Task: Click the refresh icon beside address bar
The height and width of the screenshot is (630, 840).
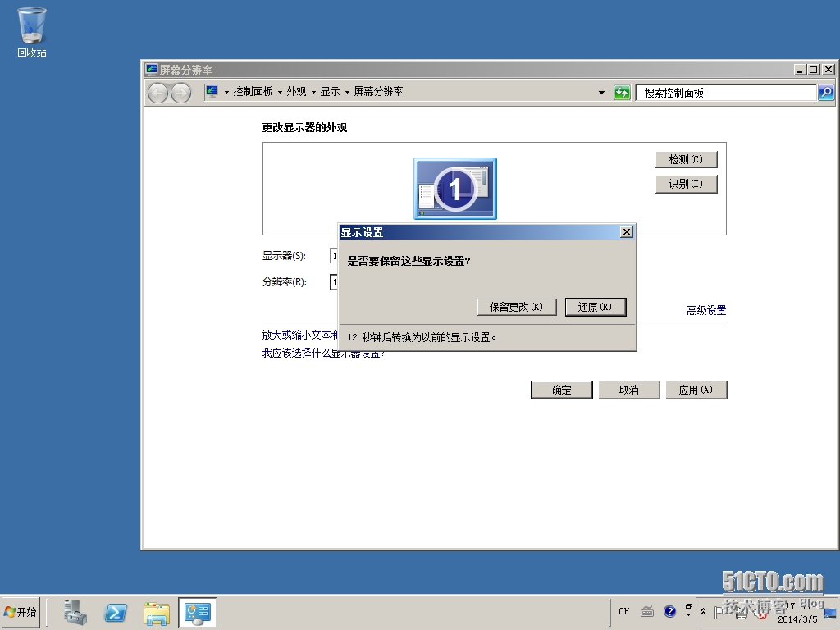Action: 622,93
